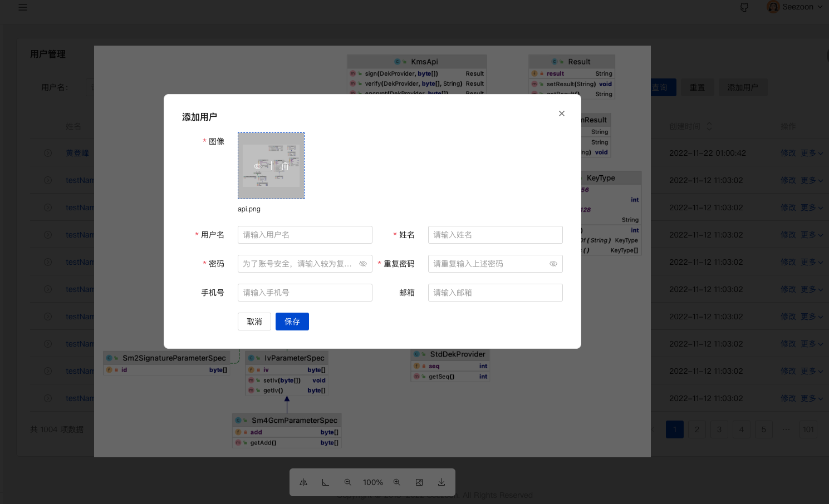Sort the 创建时间 column

click(708, 126)
